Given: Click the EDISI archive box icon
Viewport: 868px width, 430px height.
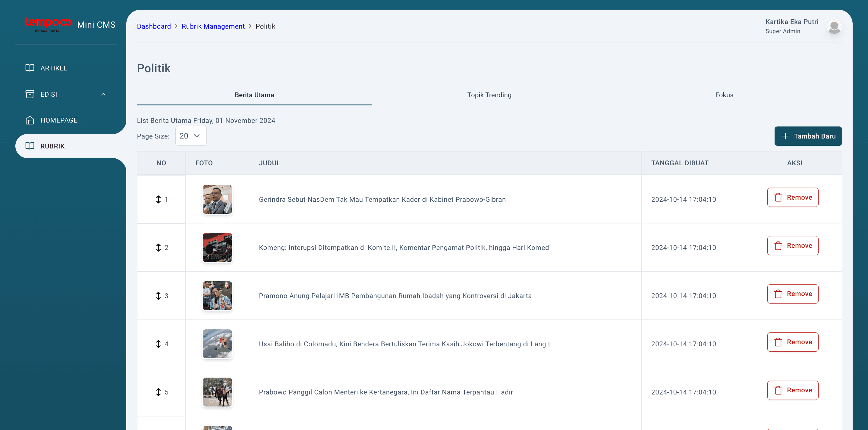Looking at the screenshot, I should pyautogui.click(x=30, y=94).
